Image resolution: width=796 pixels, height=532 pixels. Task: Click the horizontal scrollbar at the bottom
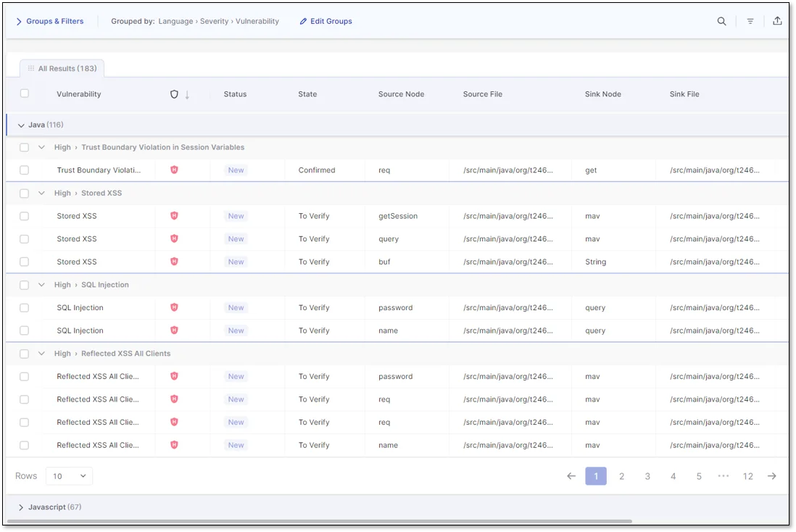[x=319, y=520]
